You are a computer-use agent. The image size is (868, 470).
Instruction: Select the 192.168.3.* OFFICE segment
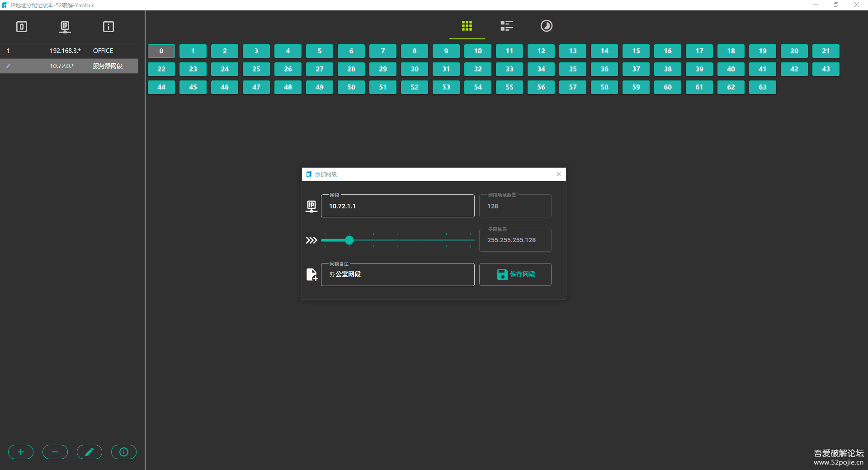point(69,51)
